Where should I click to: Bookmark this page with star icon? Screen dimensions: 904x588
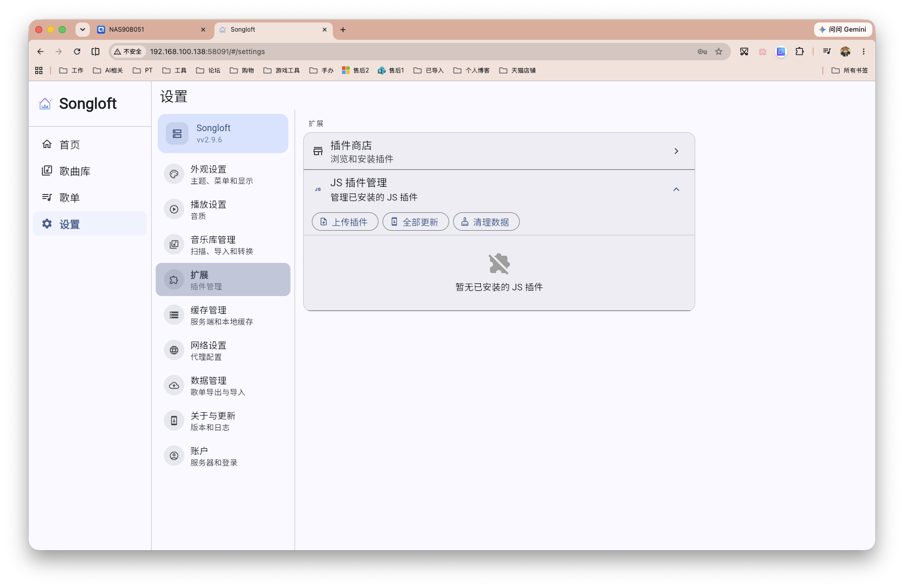pos(719,52)
